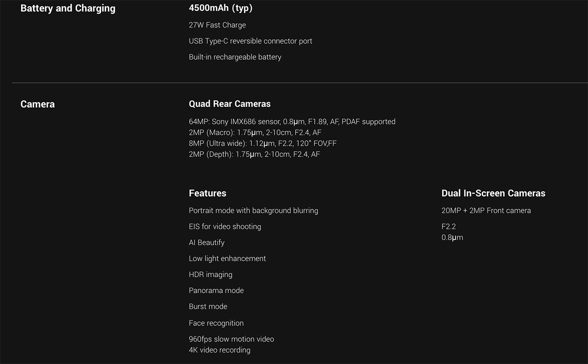Screen dimensions: 588x364
Task: Click the AI Beautify feature text
Action: [x=207, y=242]
